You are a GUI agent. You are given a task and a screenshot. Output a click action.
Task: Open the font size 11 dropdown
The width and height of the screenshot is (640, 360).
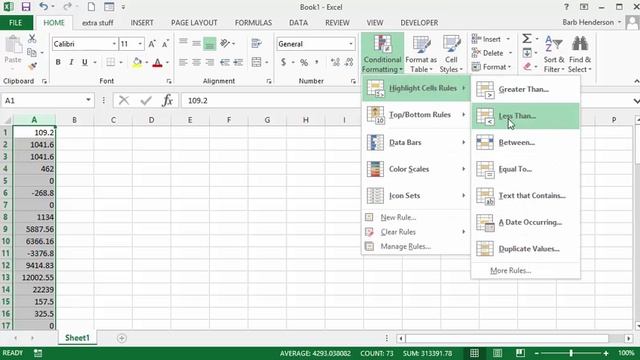coord(140,44)
